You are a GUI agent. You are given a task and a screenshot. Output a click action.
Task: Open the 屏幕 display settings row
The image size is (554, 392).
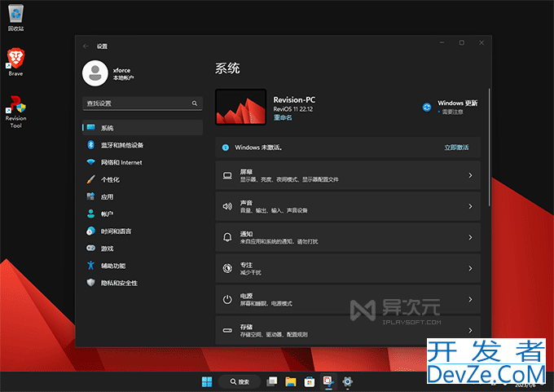pos(348,175)
